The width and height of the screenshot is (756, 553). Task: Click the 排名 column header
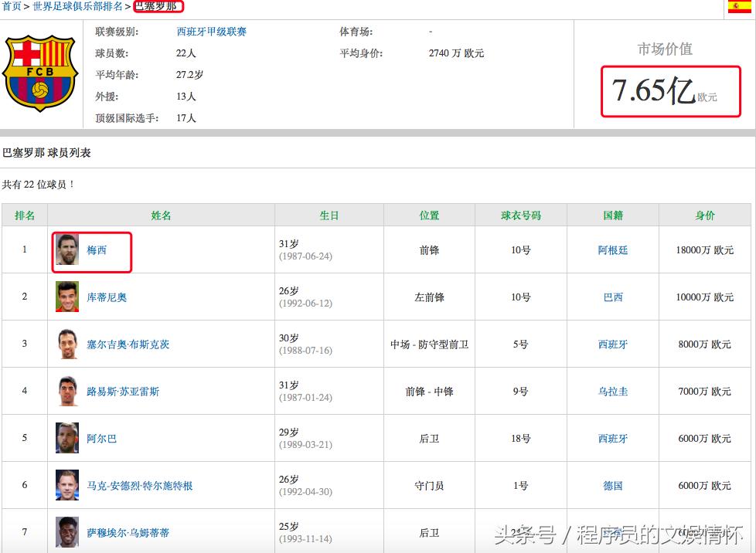pos(24,215)
